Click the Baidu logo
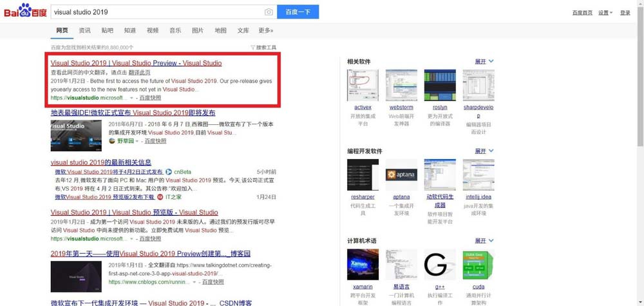This screenshot has height=306, width=644. click(26, 11)
